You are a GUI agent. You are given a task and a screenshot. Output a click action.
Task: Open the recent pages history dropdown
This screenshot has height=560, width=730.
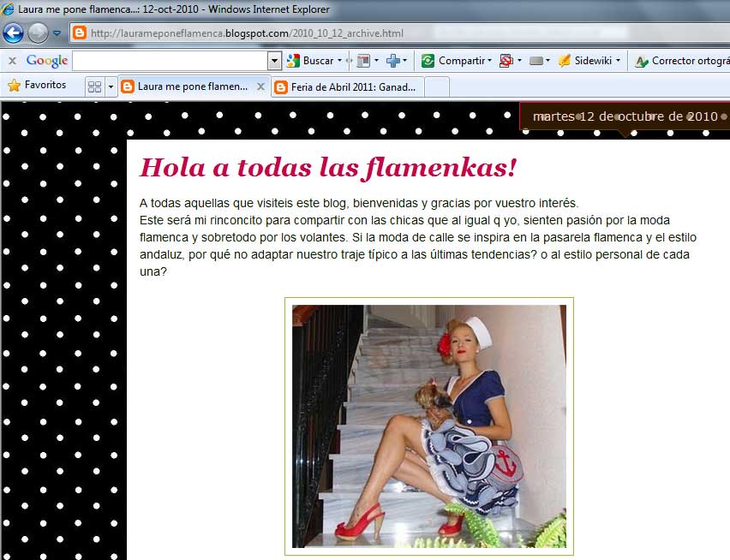[57, 34]
